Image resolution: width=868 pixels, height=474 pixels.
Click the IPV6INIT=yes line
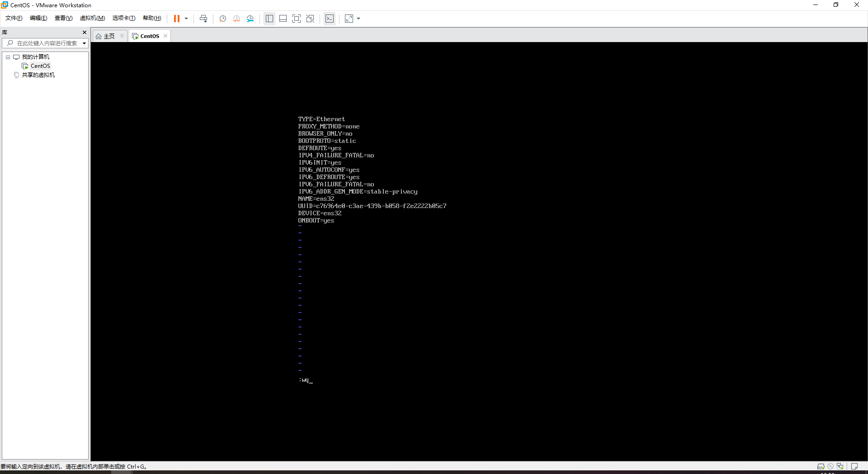click(320, 163)
